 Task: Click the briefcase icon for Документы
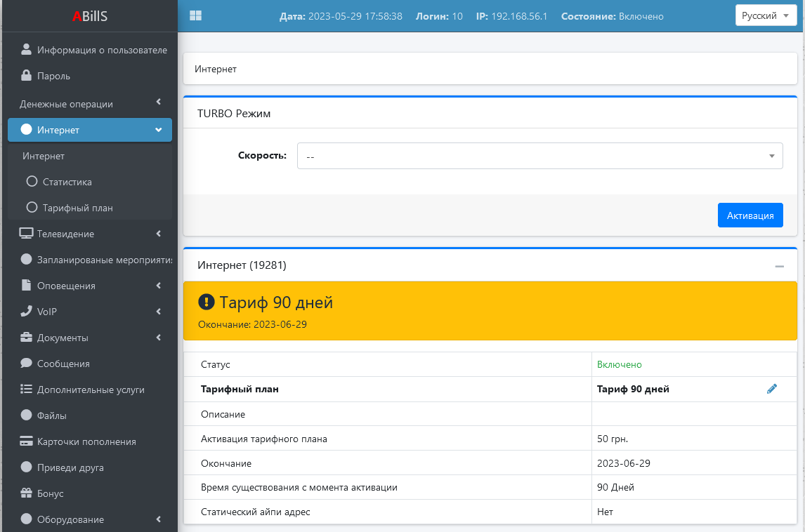click(x=27, y=338)
